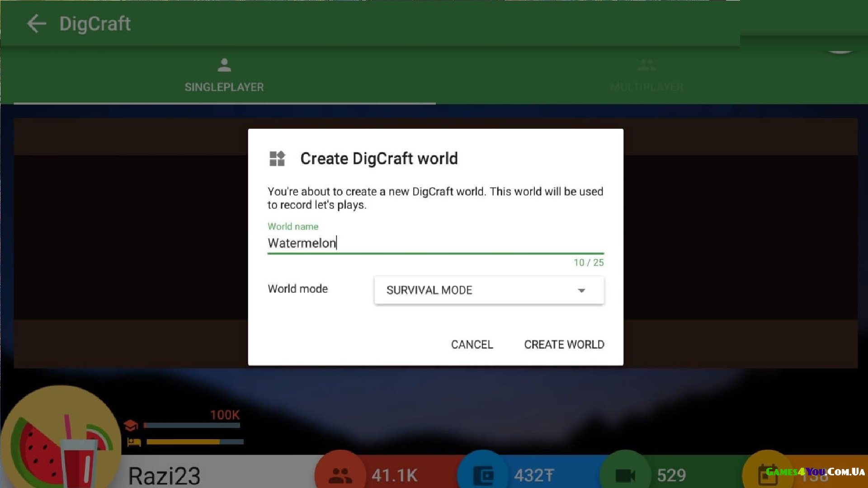The image size is (868, 488).
Task: Click the yellow calendar icon
Action: [x=768, y=474]
